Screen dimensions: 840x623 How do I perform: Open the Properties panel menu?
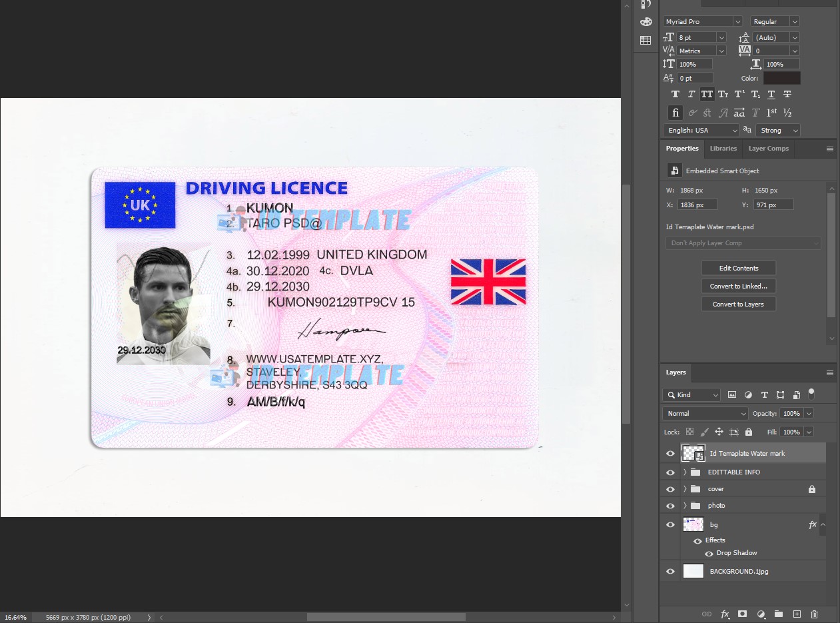tap(830, 149)
